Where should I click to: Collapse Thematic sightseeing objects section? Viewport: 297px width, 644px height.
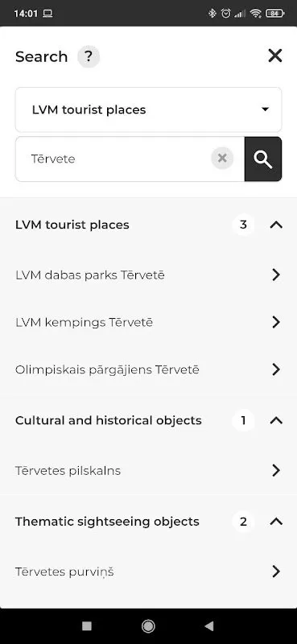pyautogui.click(x=276, y=522)
